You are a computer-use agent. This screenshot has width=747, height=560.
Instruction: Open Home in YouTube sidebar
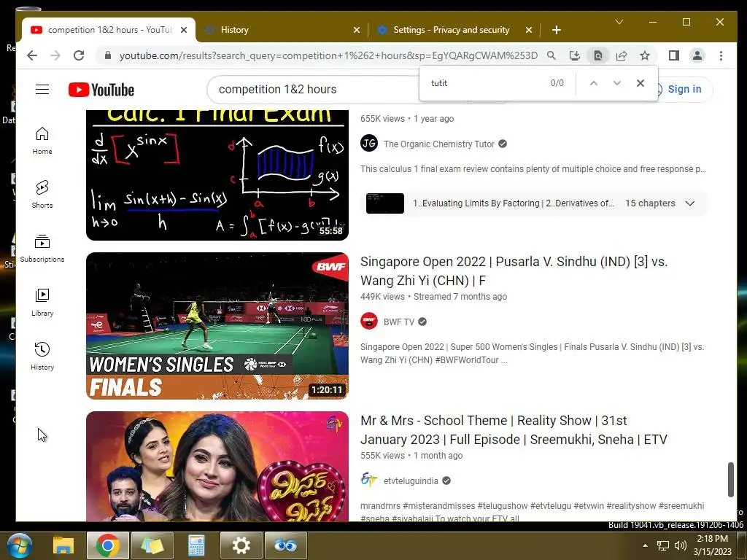pos(42,141)
